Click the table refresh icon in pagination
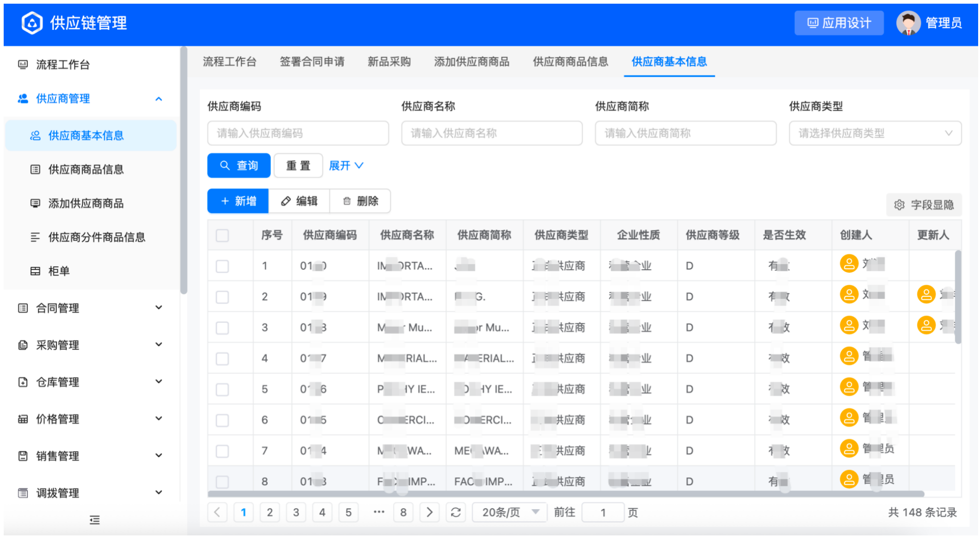This screenshot has width=980, height=540. pyautogui.click(x=456, y=512)
